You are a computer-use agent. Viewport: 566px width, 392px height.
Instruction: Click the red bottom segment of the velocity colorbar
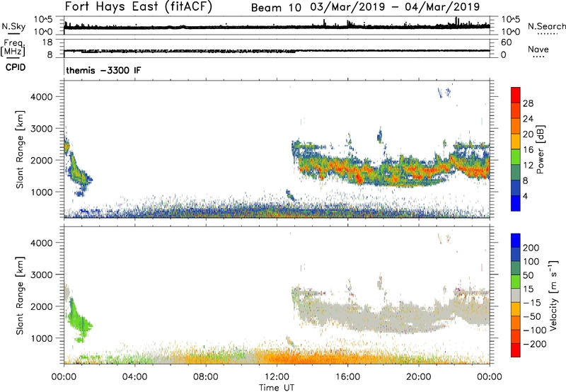516,350
